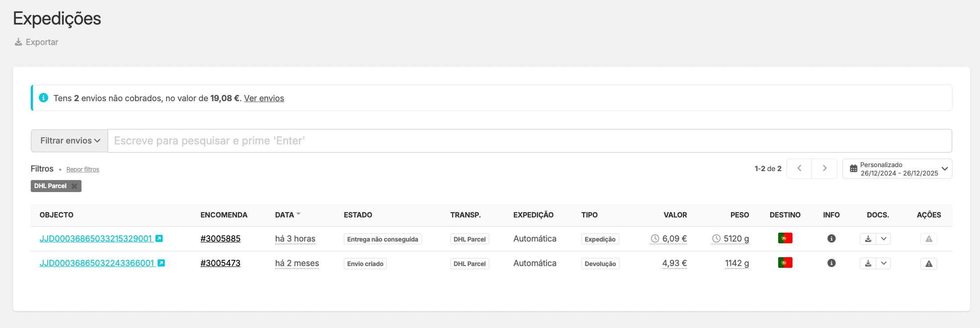Expand docs options arrow for order #3005473
The height and width of the screenshot is (328, 980).
coord(884,263)
